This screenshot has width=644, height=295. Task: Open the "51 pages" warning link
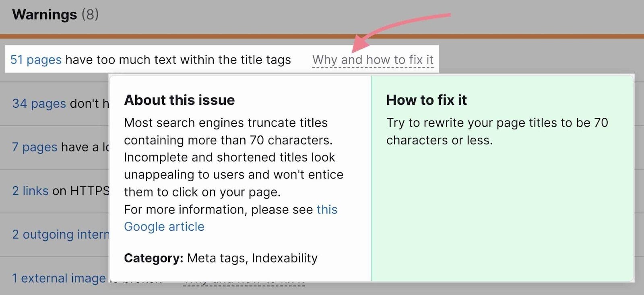(x=36, y=59)
